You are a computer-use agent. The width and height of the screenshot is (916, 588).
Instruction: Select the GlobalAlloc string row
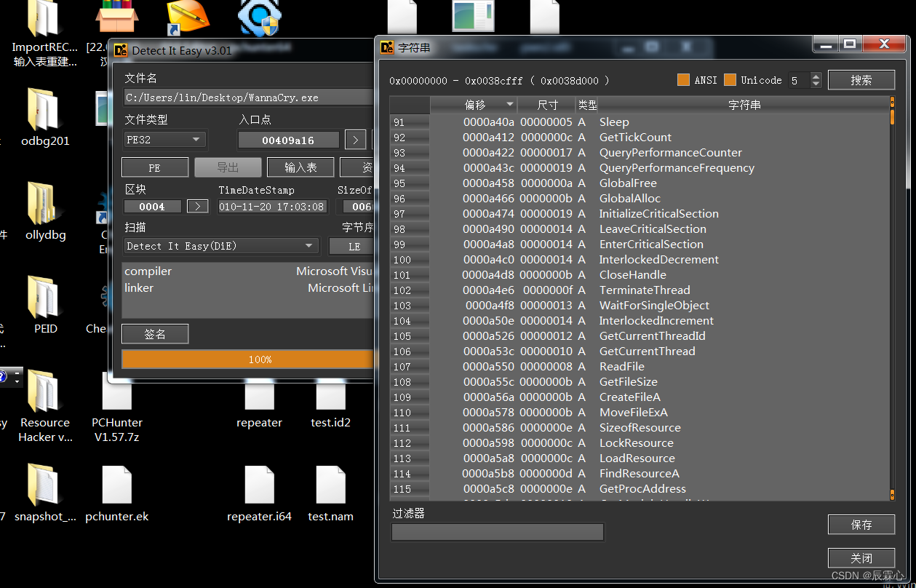point(640,199)
